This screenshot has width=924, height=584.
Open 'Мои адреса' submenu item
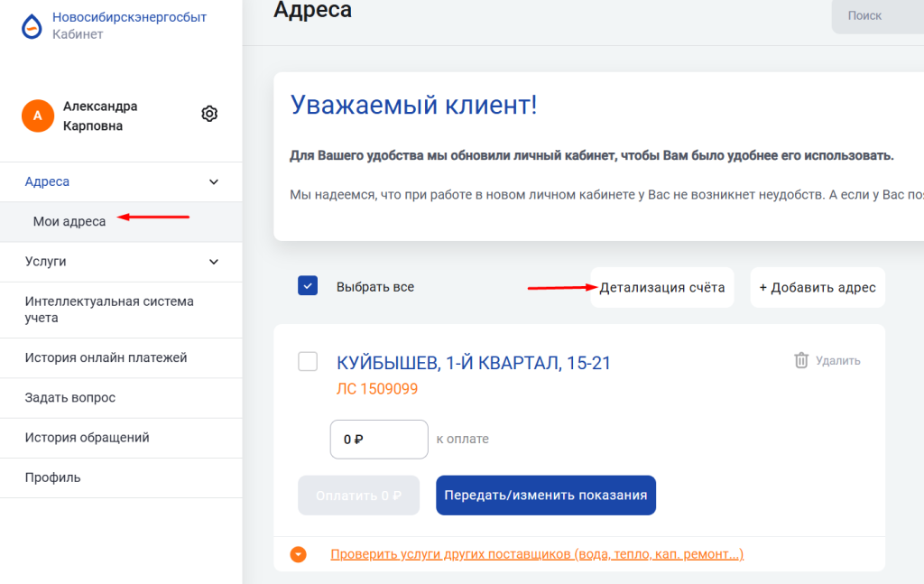click(69, 222)
